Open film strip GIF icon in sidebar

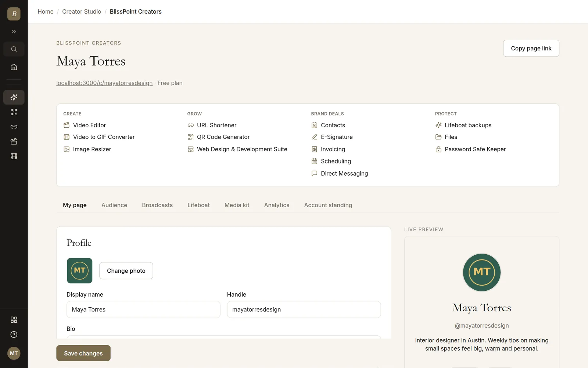[x=14, y=156]
